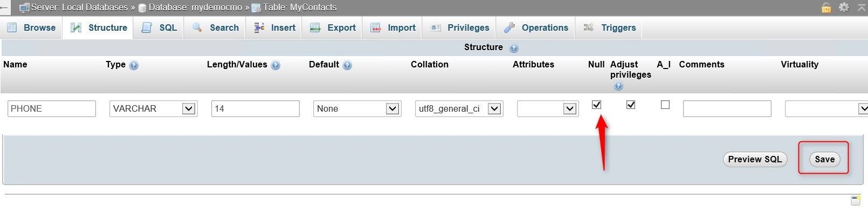Click the help icon next to Type
The height and width of the screenshot is (212, 868).
(134, 66)
